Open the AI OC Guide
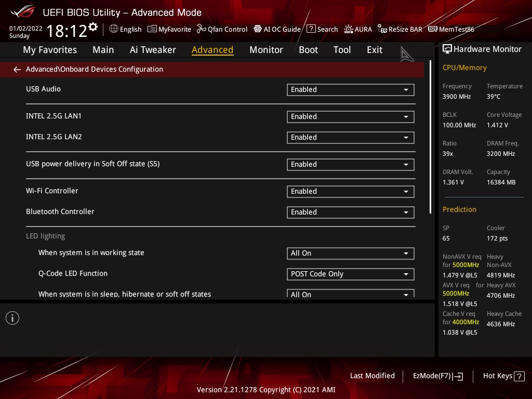The height and width of the screenshot is (399, 532). click(277, 29)
